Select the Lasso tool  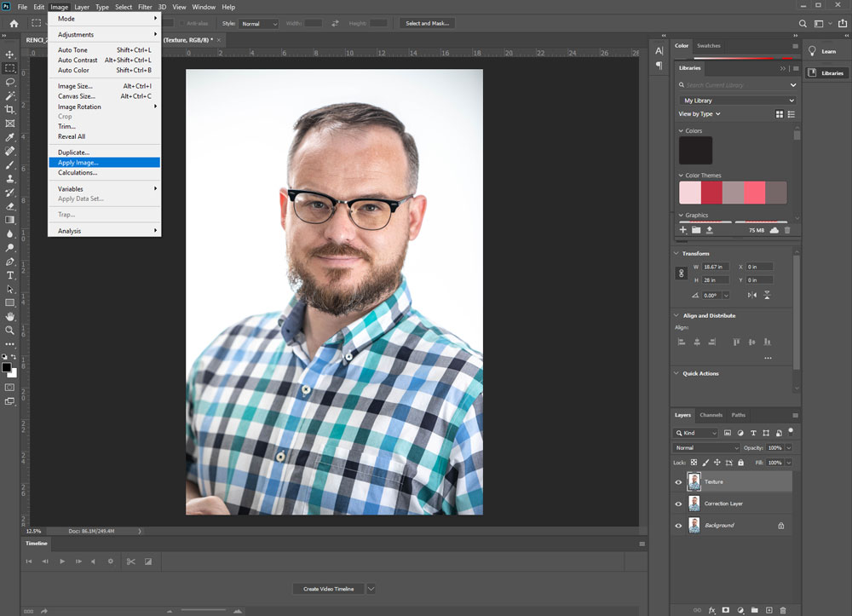pyautogui.click(x=10, y=82)
